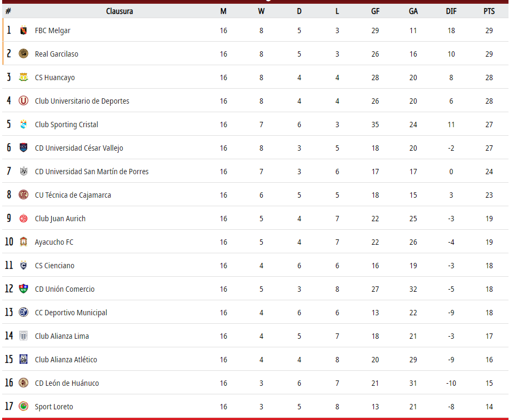The width and height of the screenshot is (509, 420).
Task: Click the Clausura column header
Action: (120, 11)
